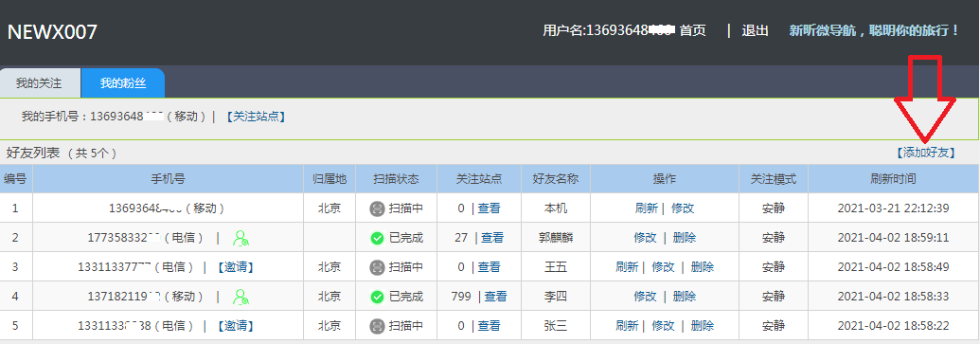This screenshot has width=980, height=344.
Task: Click 查看 in the 王五 row
Action: click(490, 267)
